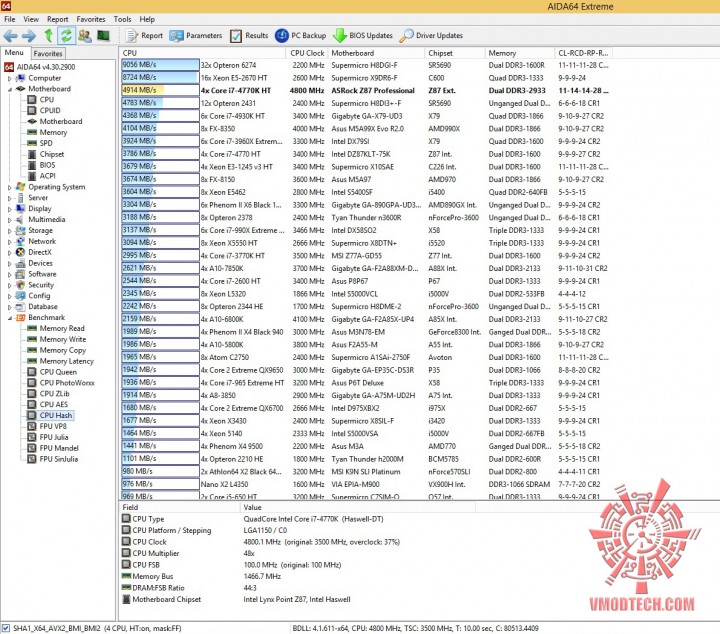Open Memory Latency benchmark
Viewport: 720px width, 634px height.
[61, 361]
